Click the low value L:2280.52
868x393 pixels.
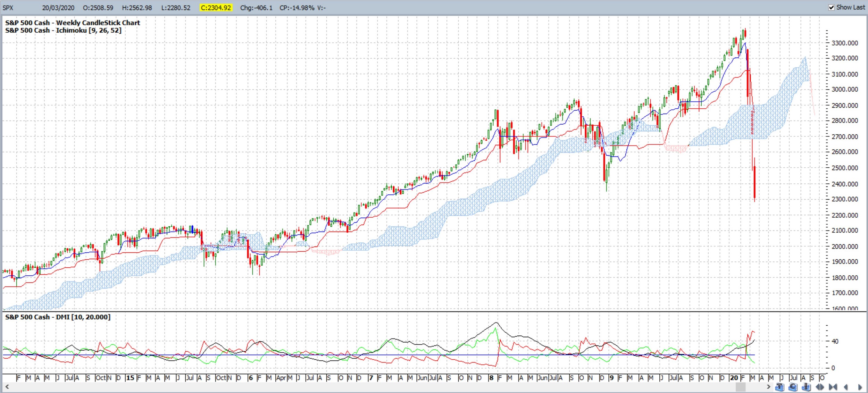[176, 8]
